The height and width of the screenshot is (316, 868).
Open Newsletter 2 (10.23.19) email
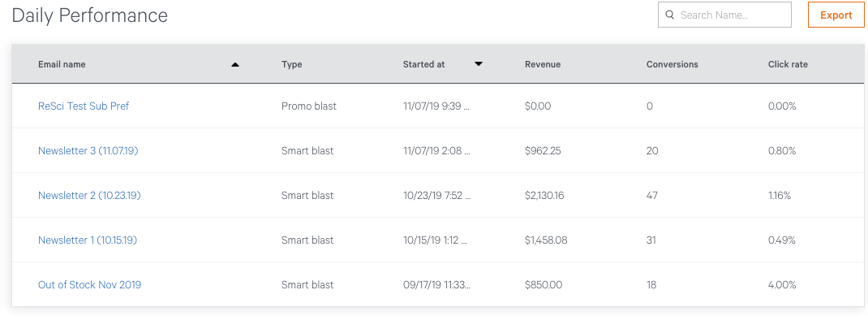coord(89,195)
